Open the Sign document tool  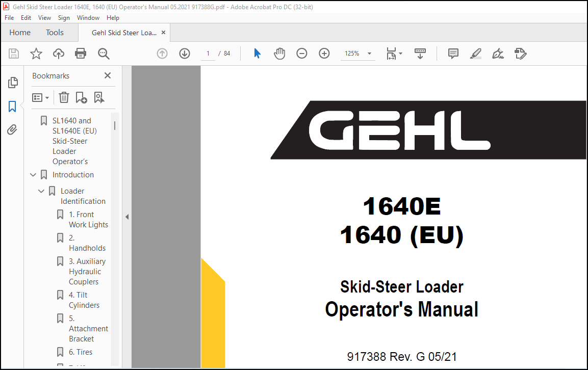[498, 54]
